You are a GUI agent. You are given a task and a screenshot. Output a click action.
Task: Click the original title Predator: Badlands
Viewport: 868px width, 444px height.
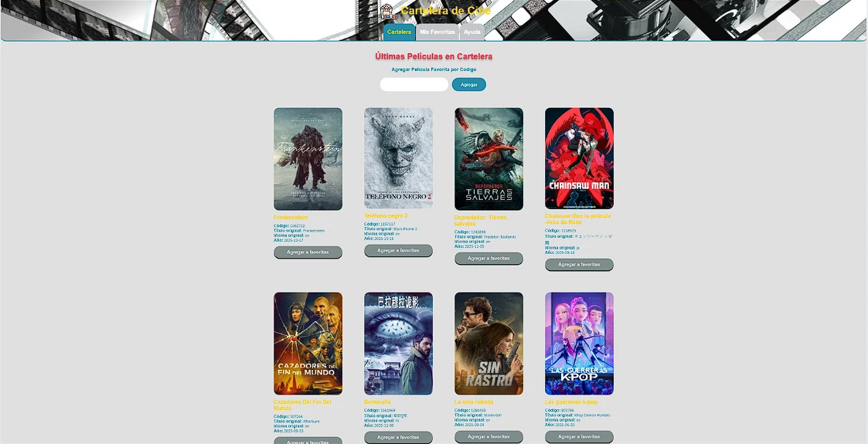click(500, 237)
